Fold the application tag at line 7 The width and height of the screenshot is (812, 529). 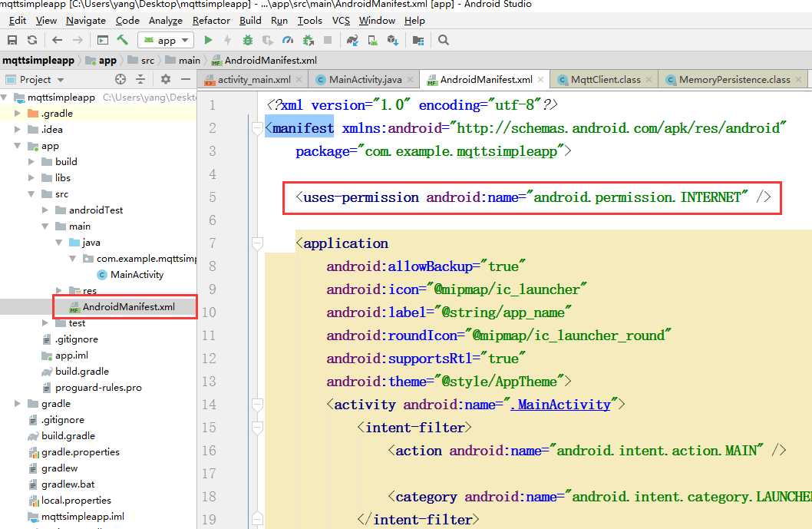tap(256, 243)
